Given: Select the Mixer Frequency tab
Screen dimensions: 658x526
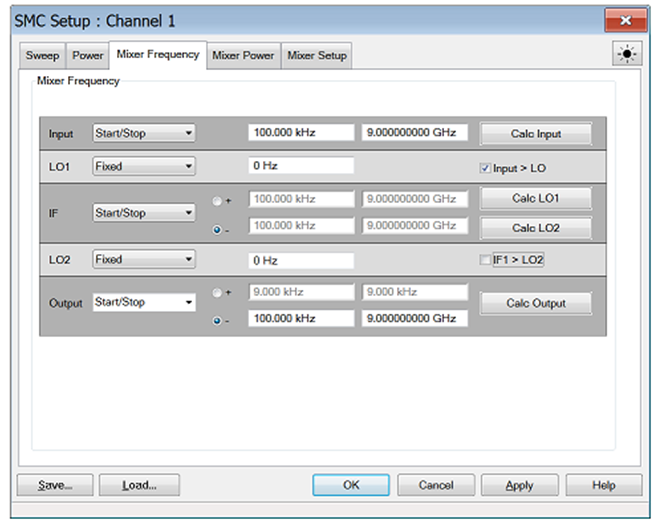Looking at the screenshot, I should [158, 55].
